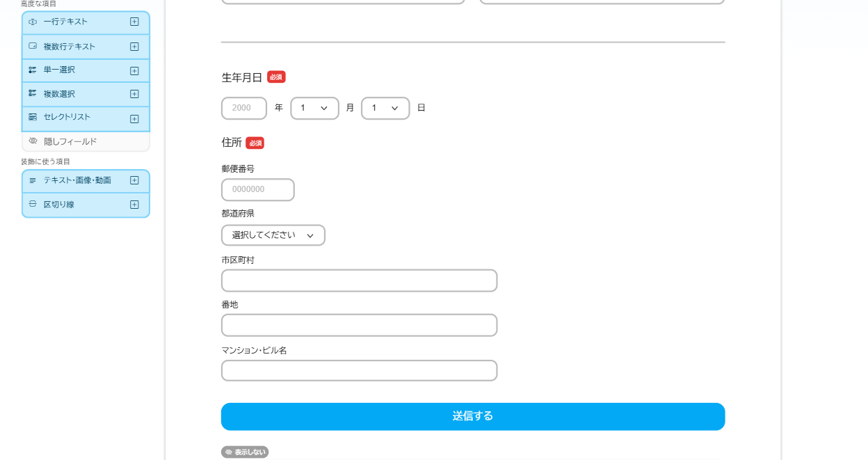Open the birth day dropdown
This screenshot has width=868, height=460.
click(x=385, y=108)
